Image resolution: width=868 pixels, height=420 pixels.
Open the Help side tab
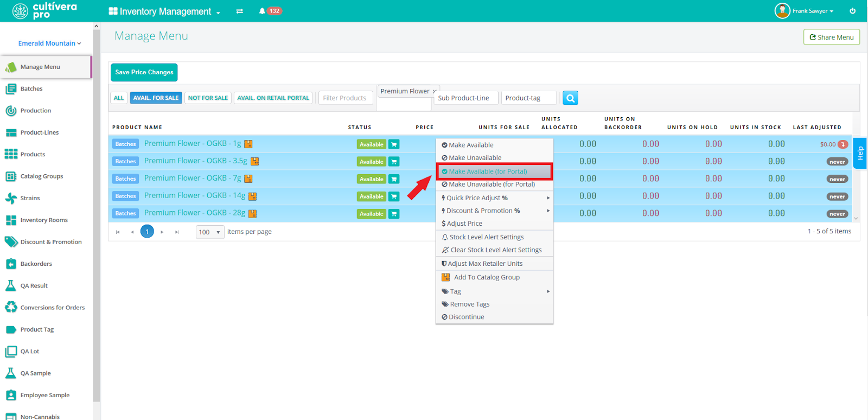pos(860,153)
